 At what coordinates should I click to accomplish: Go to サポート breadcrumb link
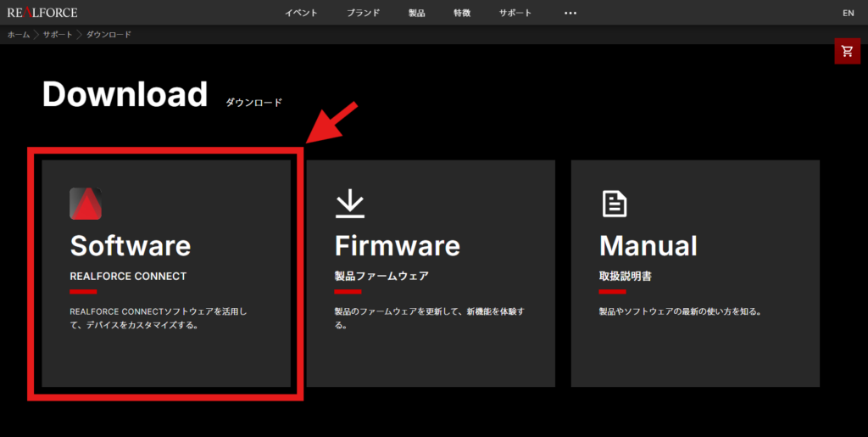point(58,34)
